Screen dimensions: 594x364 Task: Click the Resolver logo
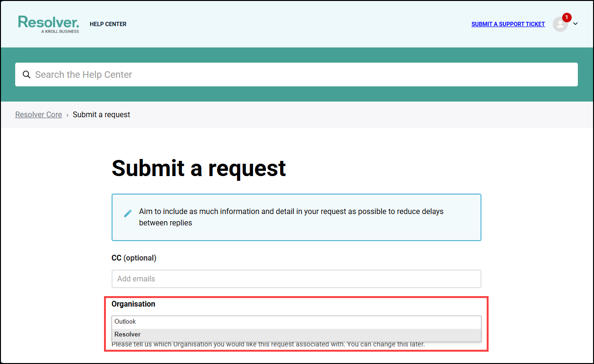[48, 24]
